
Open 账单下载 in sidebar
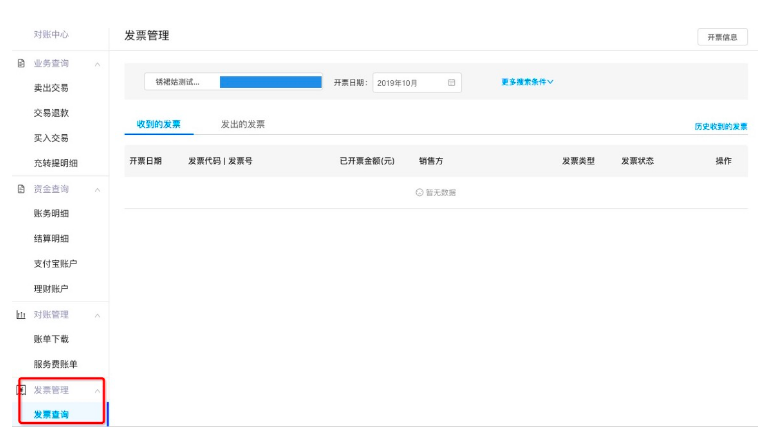pos(51,339)
